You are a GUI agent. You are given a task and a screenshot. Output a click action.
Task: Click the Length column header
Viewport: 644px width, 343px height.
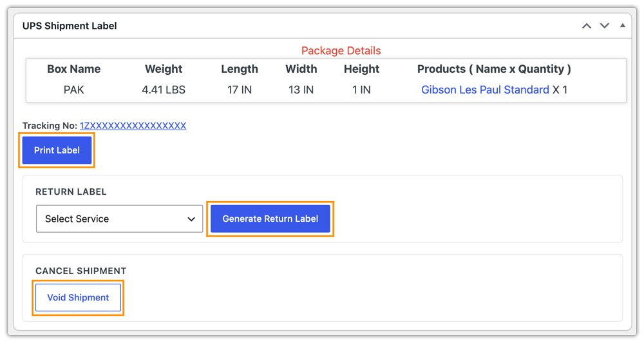pyautogui.click(x=240, y=69)
